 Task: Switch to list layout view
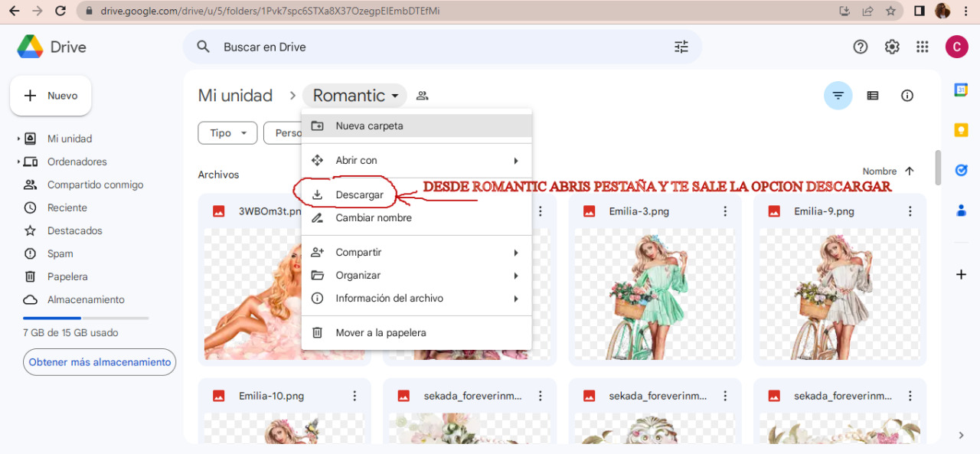[873, 96]
